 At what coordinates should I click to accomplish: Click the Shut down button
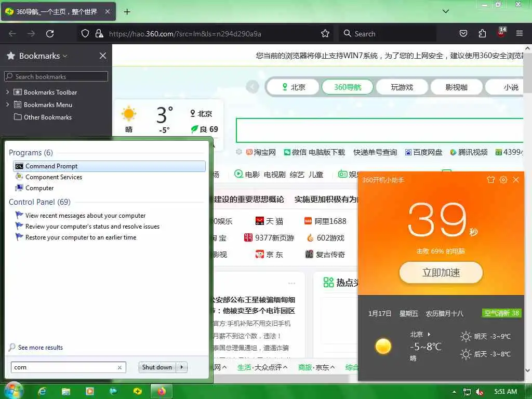click(157, 367)
